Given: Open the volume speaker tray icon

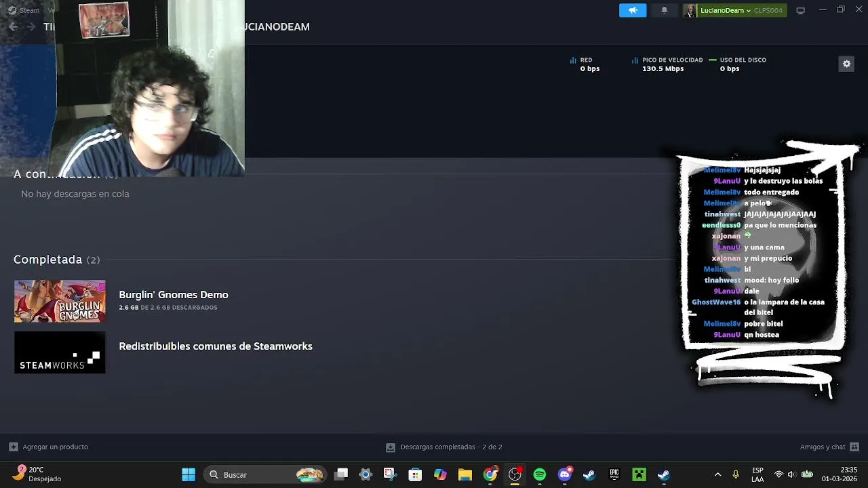Looking at the screenshot, I should point(791,474).
